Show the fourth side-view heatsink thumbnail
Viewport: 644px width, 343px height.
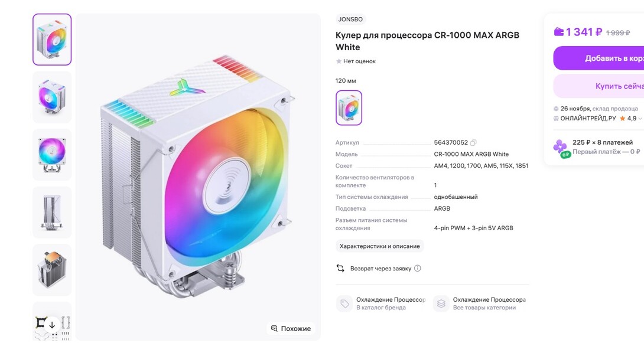[52, 212]
